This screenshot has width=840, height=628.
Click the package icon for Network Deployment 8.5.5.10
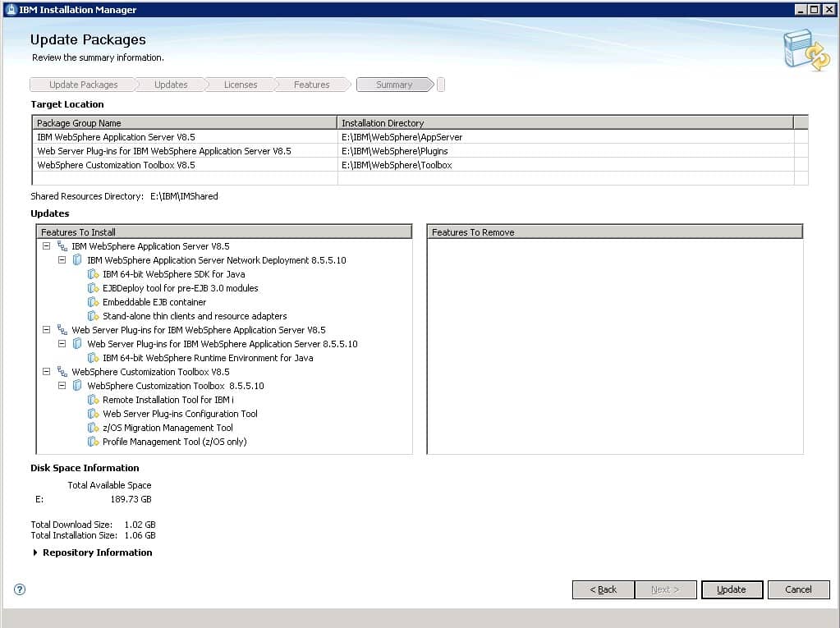[x=77, y=260]
